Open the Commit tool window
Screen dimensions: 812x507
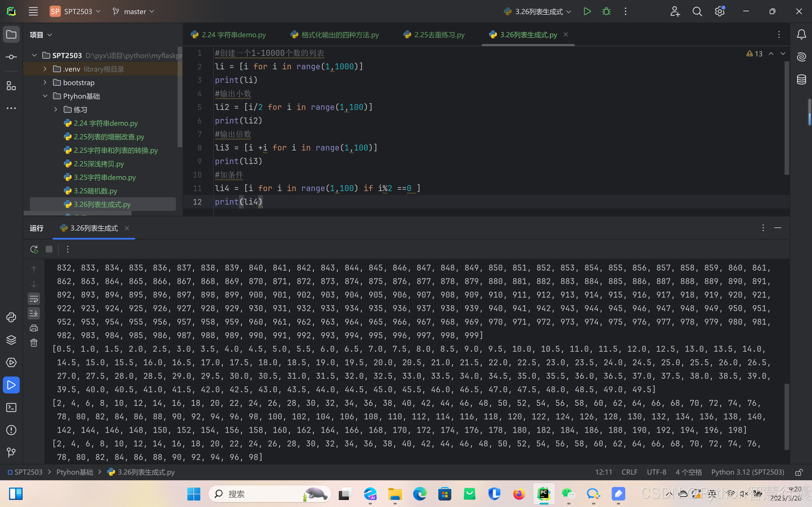pos(11,57)
